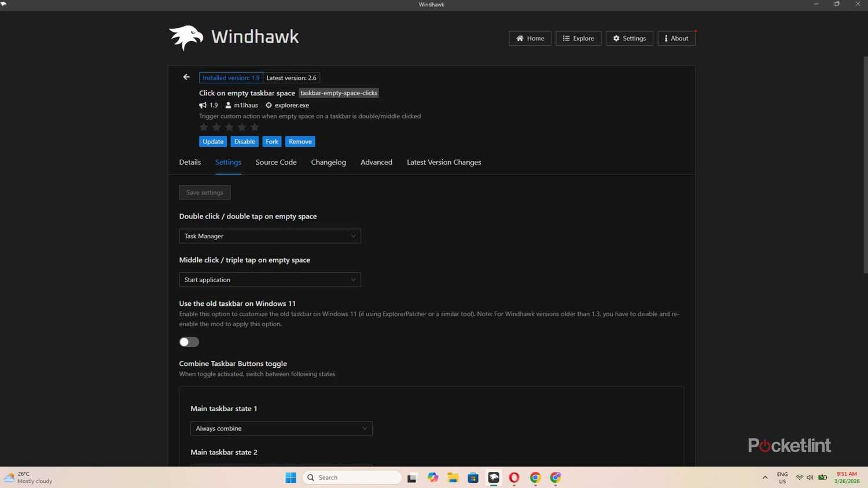
Task: Open Home with the house icon
Action: (x=519, y=38)
